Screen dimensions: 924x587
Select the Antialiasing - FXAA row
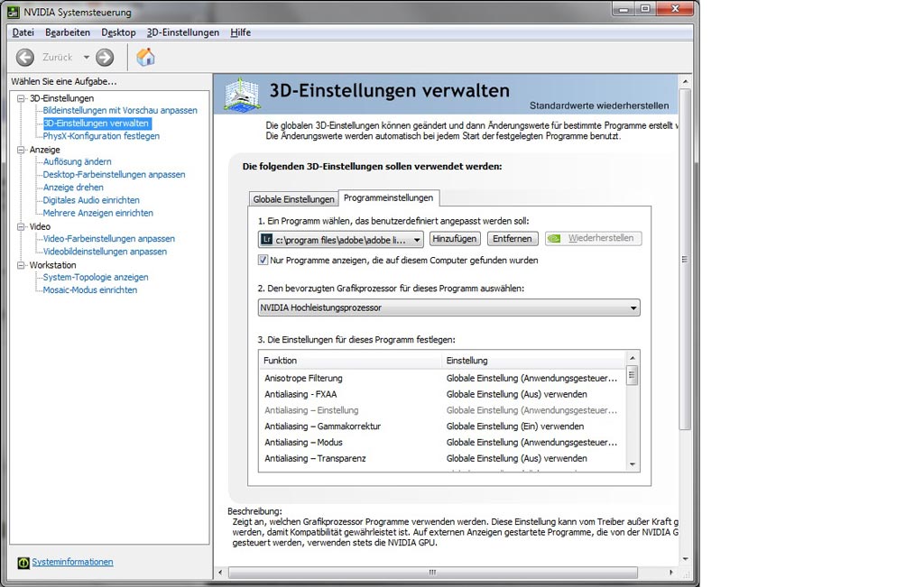point(442,394)
